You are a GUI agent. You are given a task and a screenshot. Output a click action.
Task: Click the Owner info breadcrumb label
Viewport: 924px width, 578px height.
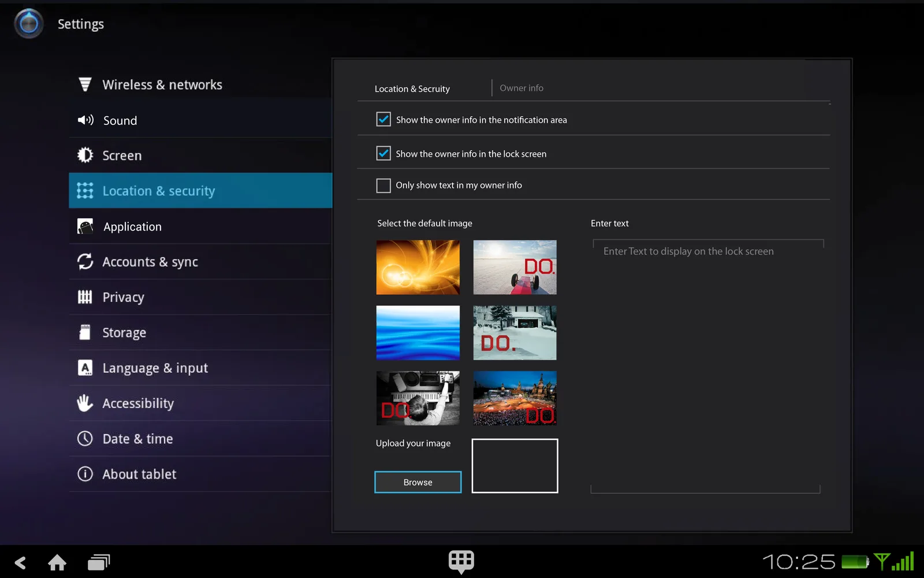tap(521, 88)
